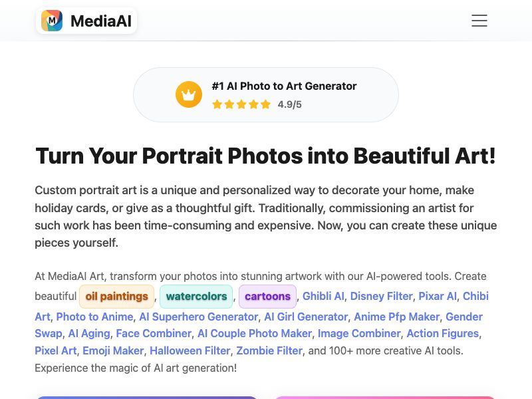532x399 pixels.
Task: Click the Zombie Filter link
Action: pos(269,350)
